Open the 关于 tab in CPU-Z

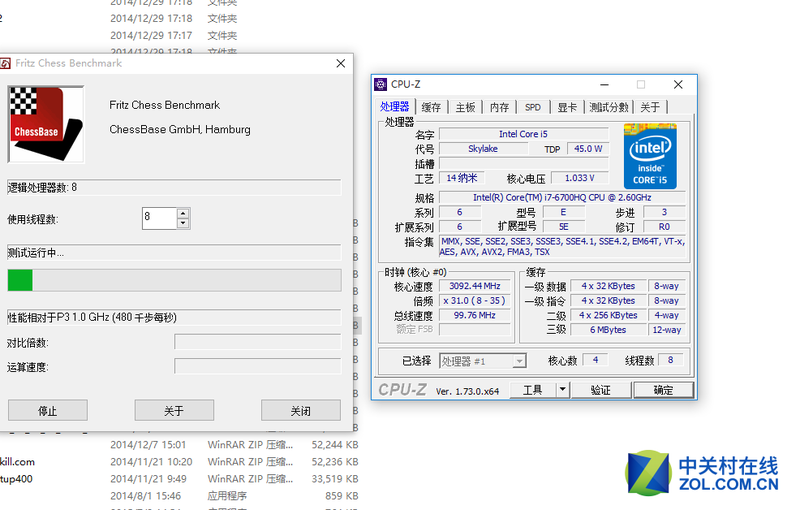point(650,107)
